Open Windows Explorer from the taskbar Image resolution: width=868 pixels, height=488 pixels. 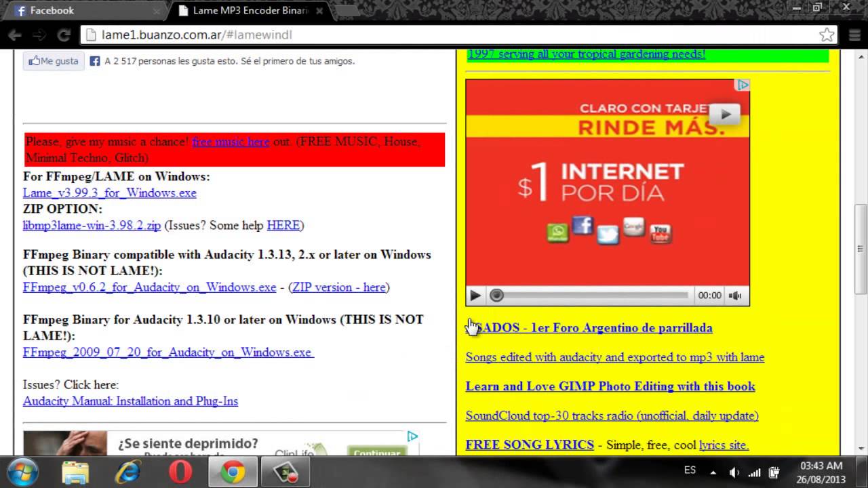point(75,472)
